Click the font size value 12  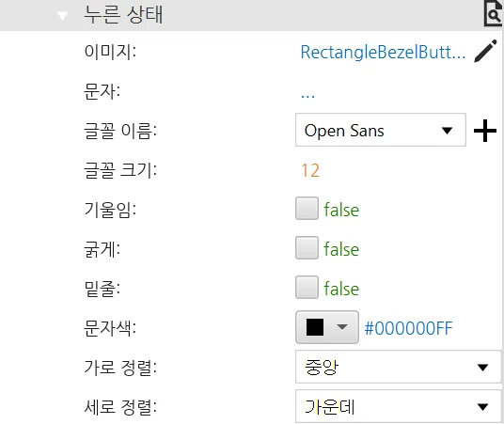pos(310,170)
